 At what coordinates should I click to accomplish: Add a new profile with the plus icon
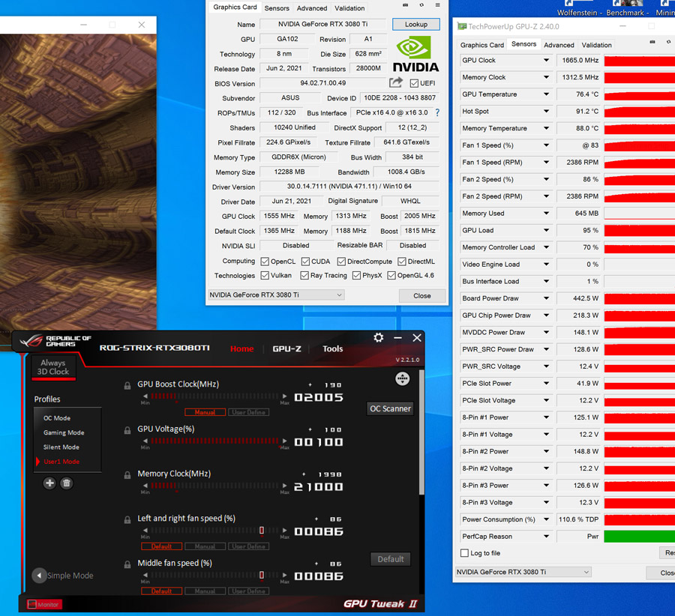(x=49, y=483)
